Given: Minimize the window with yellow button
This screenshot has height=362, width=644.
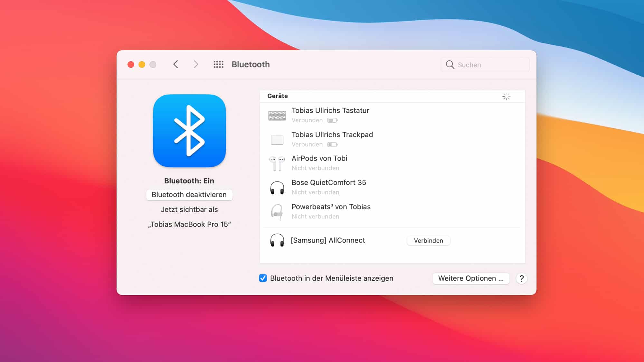Looking at the screenshot, I should coord(142,65).
